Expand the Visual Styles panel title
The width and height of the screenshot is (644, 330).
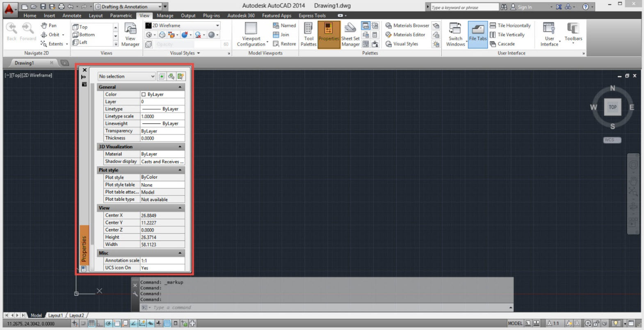(185, 53)
